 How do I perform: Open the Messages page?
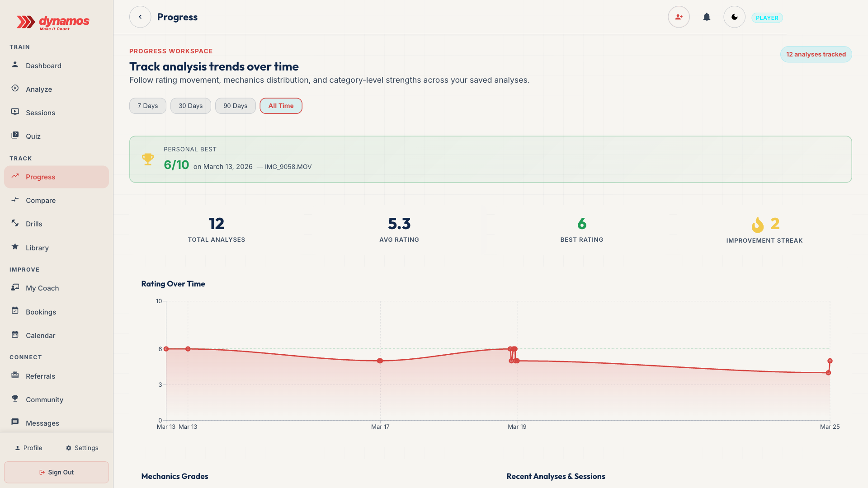coord(57,423)
